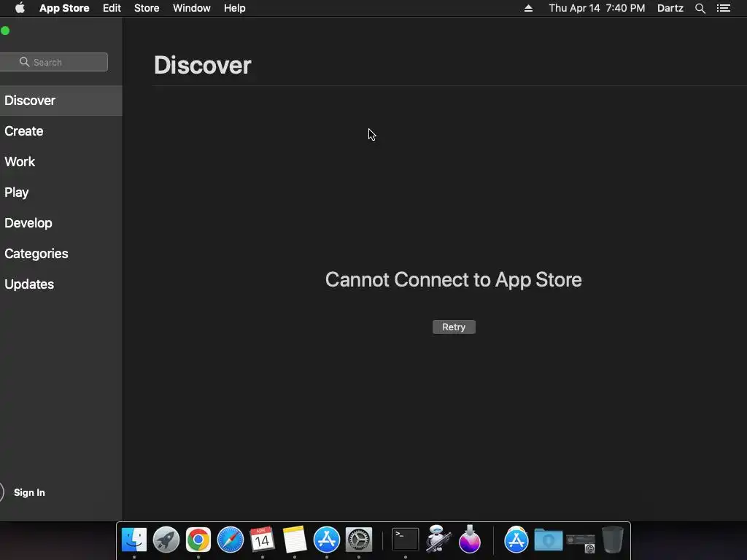Go to the Play section

61,192
